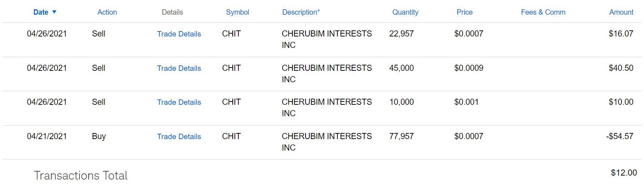Sort transactions by Date column
644x187 pixels.
tap(41, 12)
